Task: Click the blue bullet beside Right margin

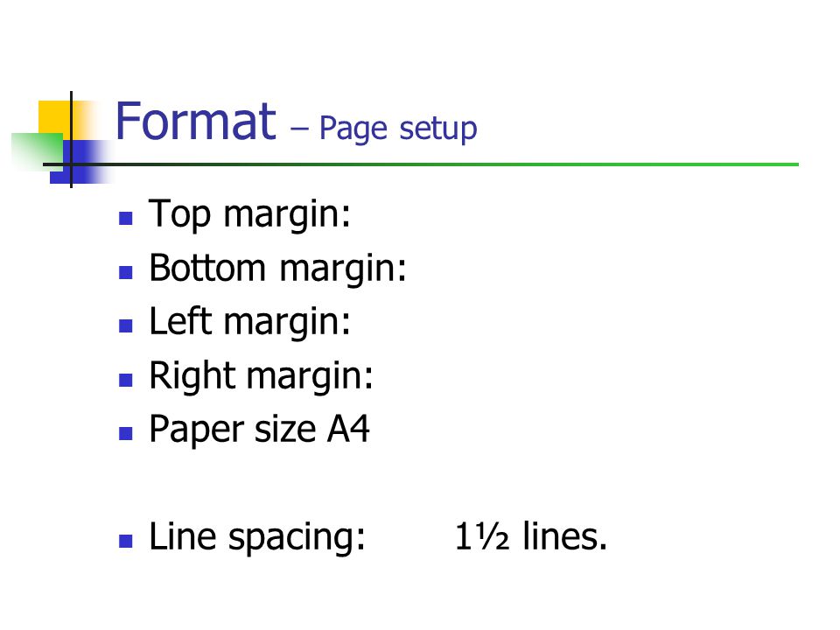Action: [126, 380]
